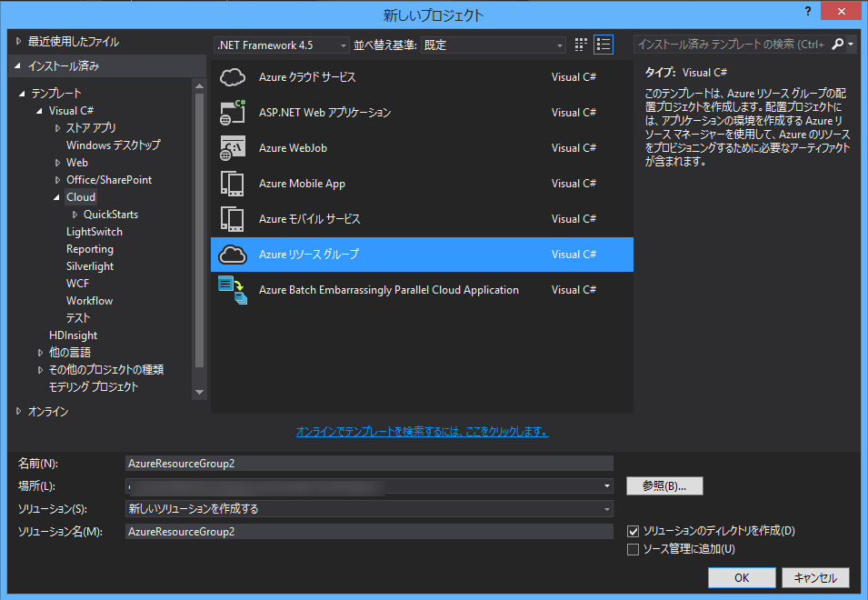The width and height of the screenshot is (868, 600).
Task: Click the search magnifier icon
Action: (x=838, y=45)
